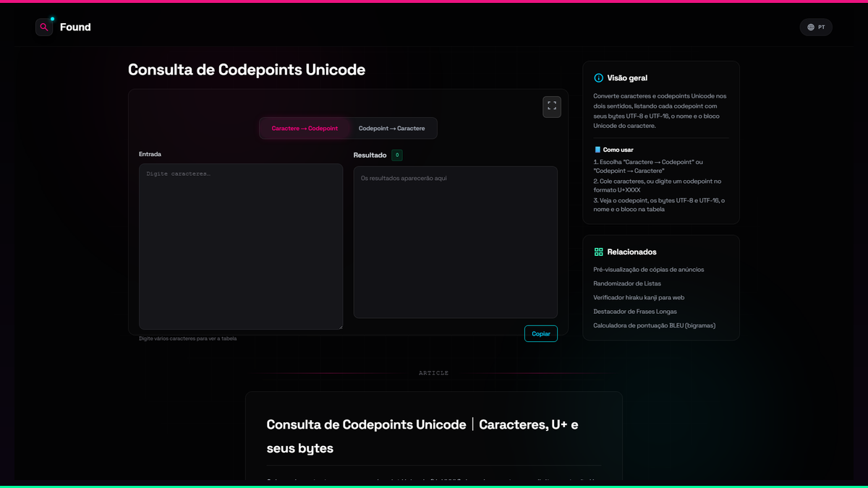
Task: Select the Caractere → Codepoint tab
Action: (305, 128)
